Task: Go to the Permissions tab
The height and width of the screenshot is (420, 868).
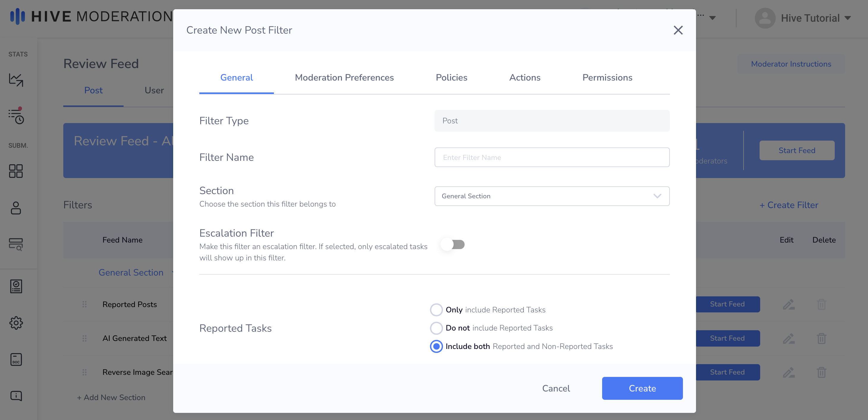Action: [x=607, y=78]
